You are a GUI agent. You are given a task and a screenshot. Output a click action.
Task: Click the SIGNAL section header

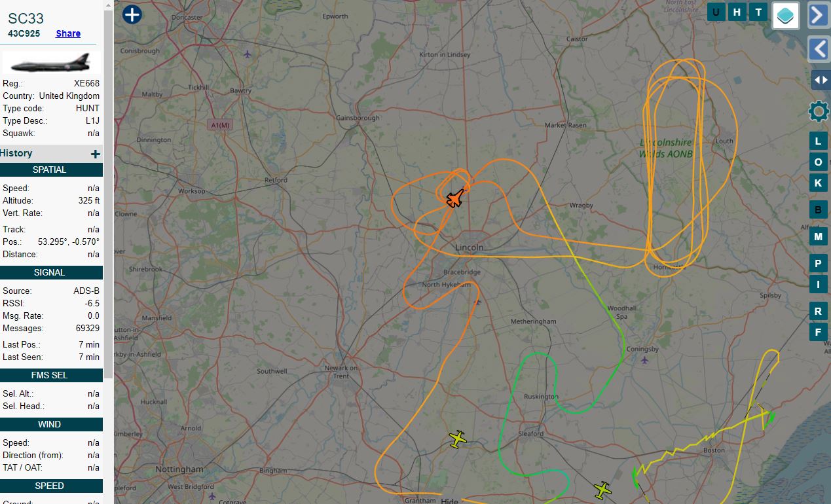tap(51, 272)
